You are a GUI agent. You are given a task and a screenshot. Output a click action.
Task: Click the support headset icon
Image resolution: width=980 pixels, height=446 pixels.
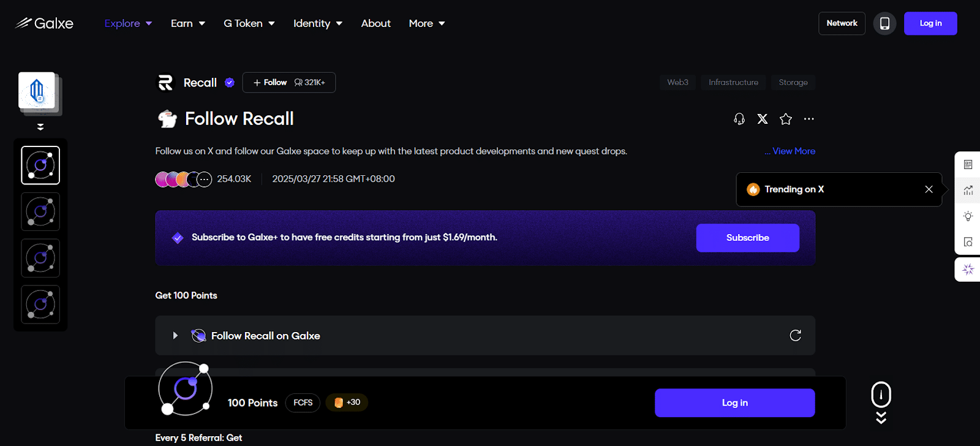739,119
